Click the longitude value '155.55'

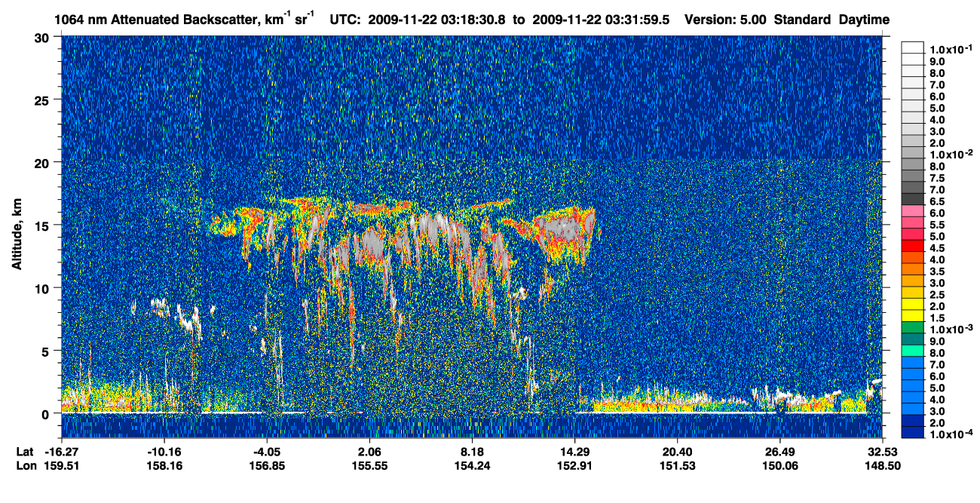click(369, 465)
